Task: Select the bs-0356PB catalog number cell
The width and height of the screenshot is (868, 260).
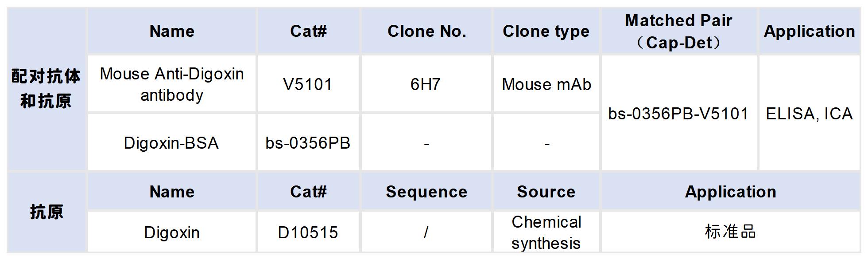Action: coord(308,143)
